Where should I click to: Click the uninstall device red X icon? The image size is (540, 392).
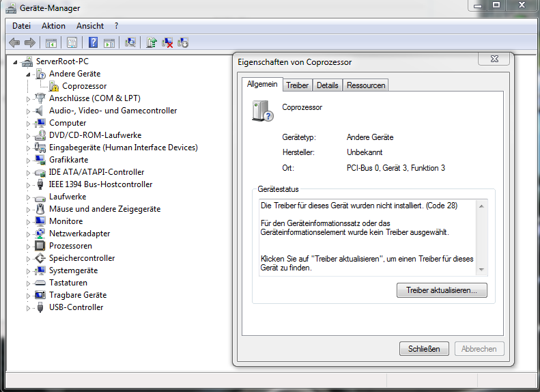click(167, 42)
